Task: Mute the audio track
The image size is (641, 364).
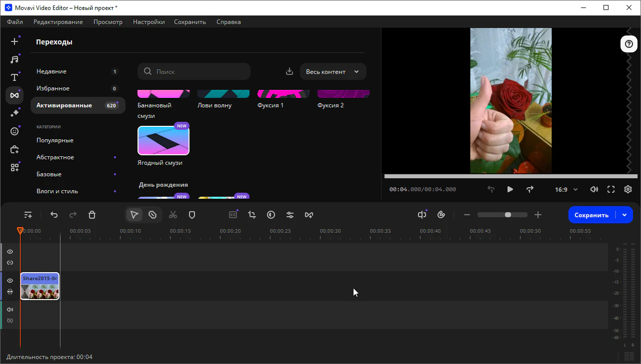Action: [10, 310]
